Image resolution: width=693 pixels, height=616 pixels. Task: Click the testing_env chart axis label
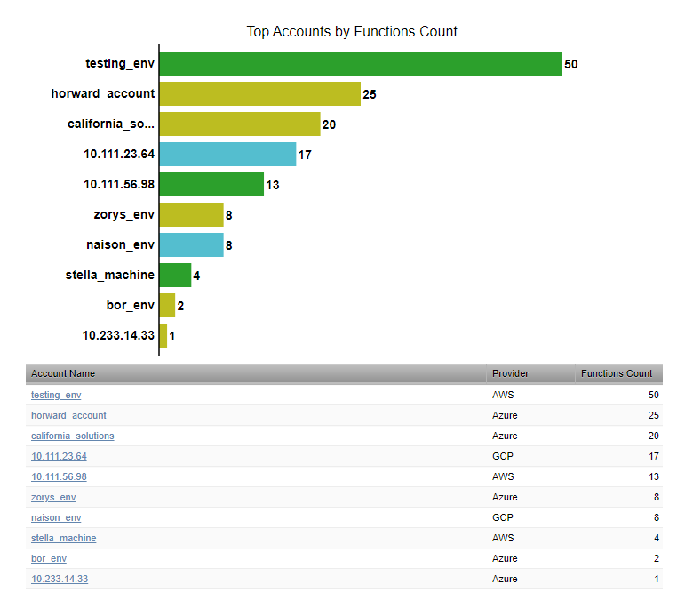[x=120, y=64]
